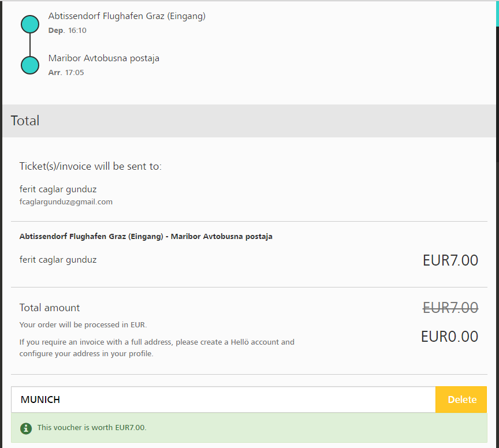Click the 17:05 arrival time

pos(75,72)
